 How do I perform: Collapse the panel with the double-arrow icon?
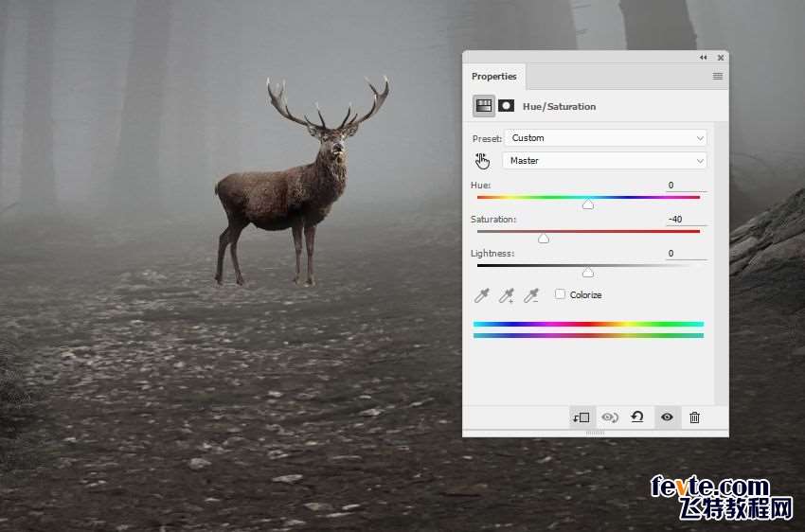coord(703,58)
